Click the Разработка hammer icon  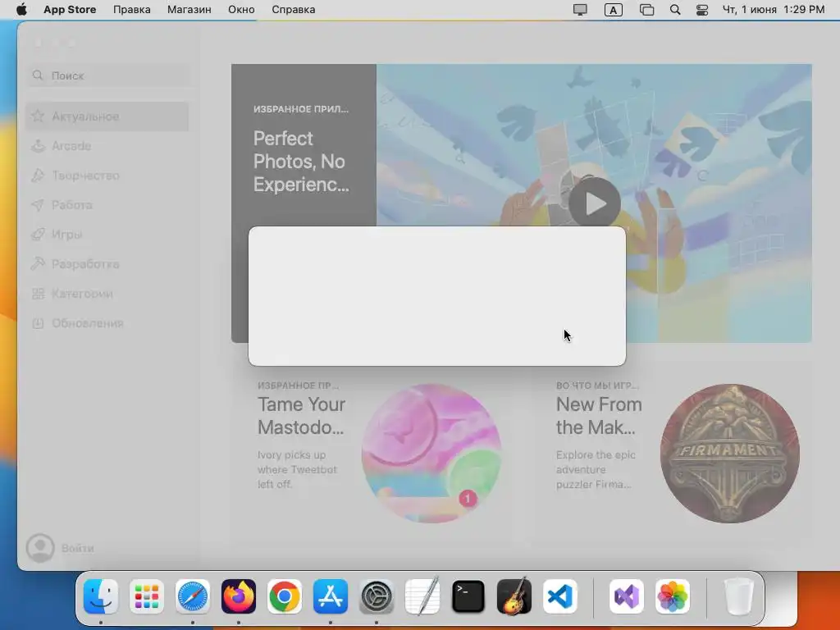38,263
